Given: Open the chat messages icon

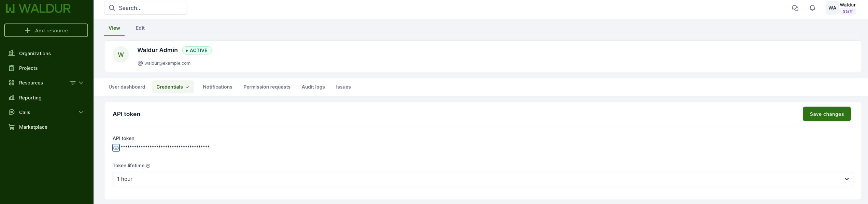Looking at the screenshot, I should [x=795, y=8].
